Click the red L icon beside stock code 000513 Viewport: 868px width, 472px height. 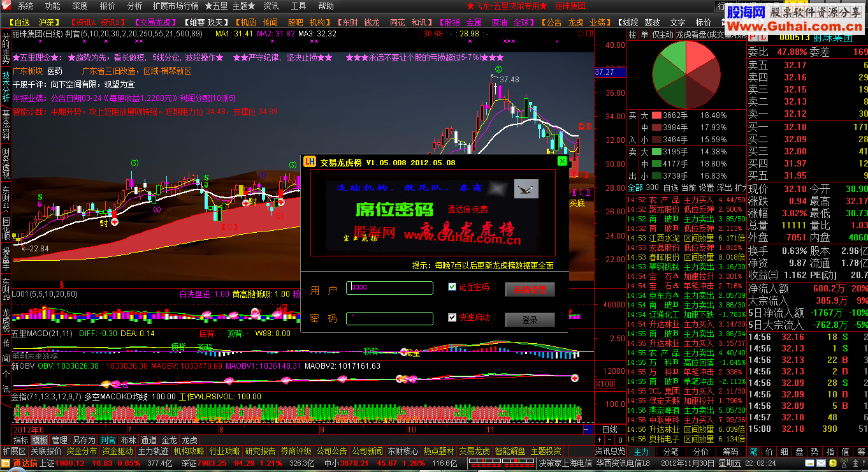point(762,38)
